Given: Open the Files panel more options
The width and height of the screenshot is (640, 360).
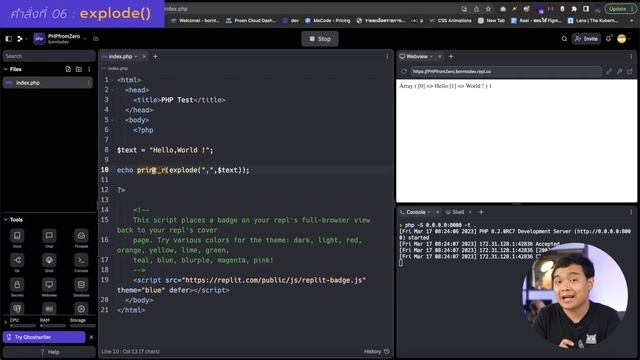Looking at the screenshot, I should pos(89,69).
